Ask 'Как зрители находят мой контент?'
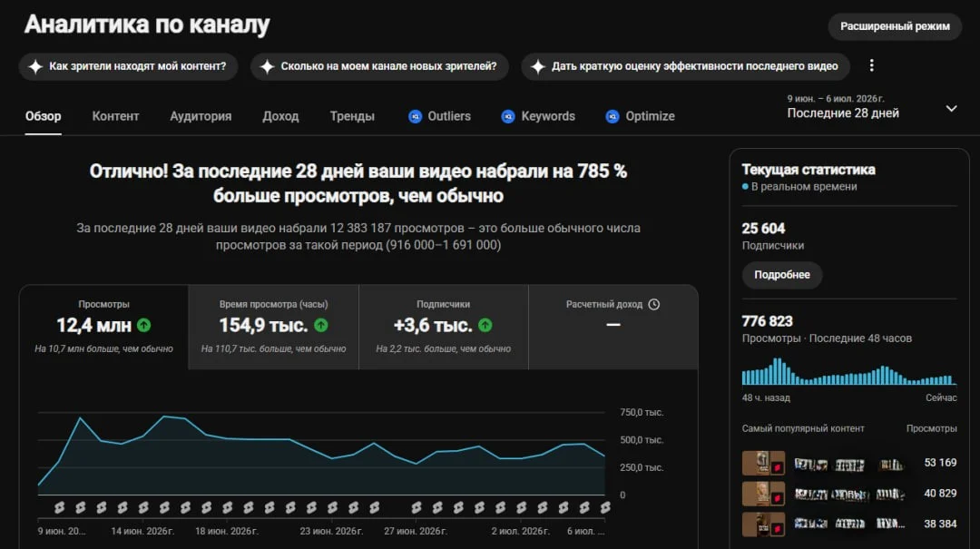Viewport: 980px width, 549px height. pyautogui.click(x=129, y=66)
